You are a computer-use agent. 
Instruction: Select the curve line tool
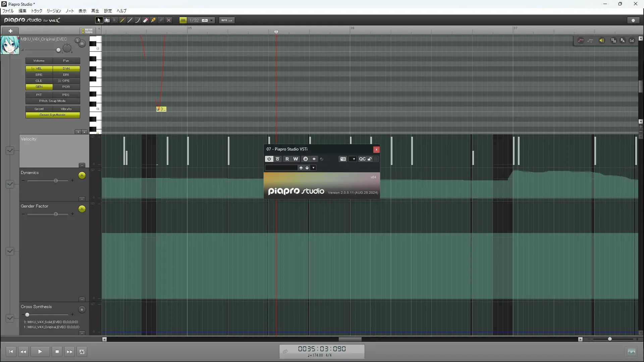(x=138, y=20)
